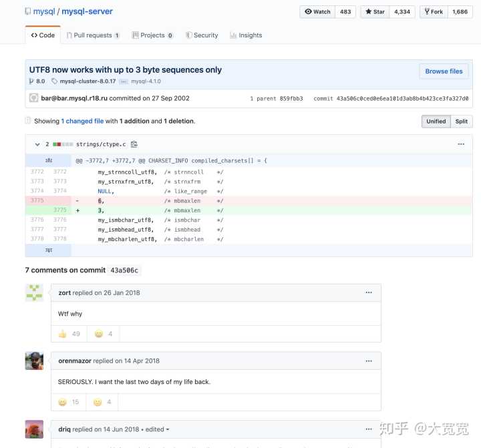Click the 14 Jun 2018 timestamp
Viewport: 481px width, 448px height.
[121, 429]
